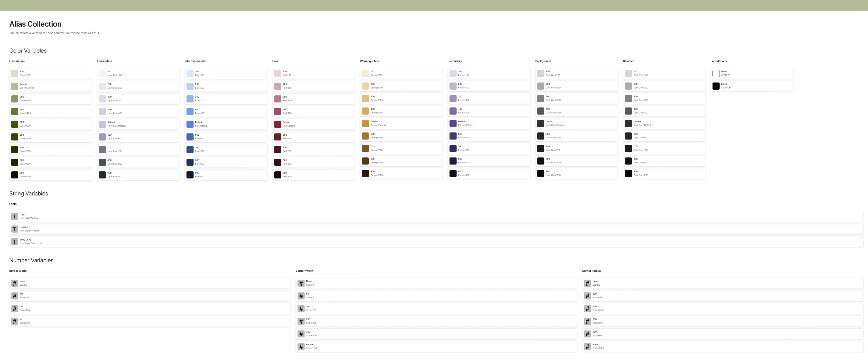Click the hash icon for Corner Radius Scale/800
The width and height of the screenshot is (868, 364).
tap(587, 334)
